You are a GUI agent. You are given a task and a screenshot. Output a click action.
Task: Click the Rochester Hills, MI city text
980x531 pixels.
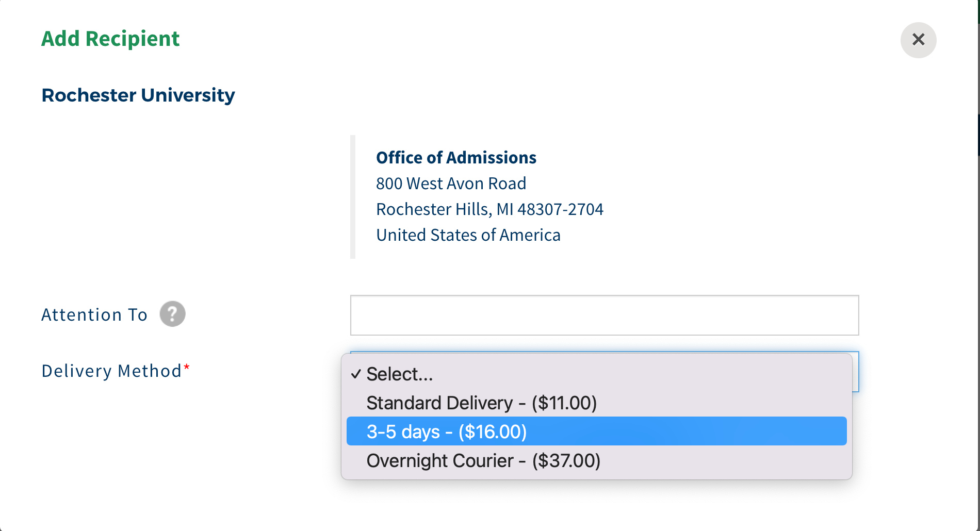pyautogui.click(x=445, y=209)
